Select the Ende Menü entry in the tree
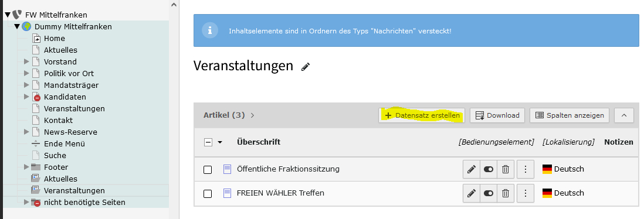The image size is (644, 219). point(65,144)
